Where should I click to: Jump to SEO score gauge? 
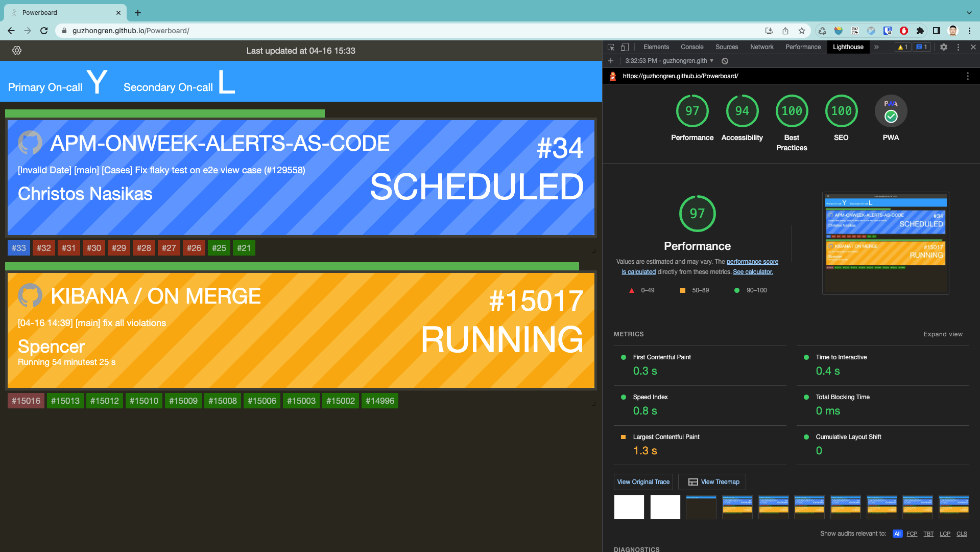(x=841, y=111)
